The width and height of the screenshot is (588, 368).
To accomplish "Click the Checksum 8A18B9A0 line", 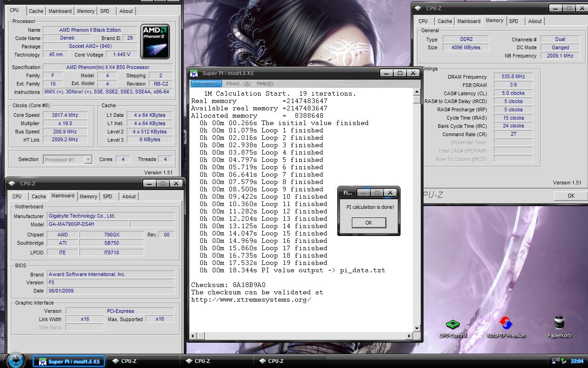I will pyautogui.click(x=228, y=285).
